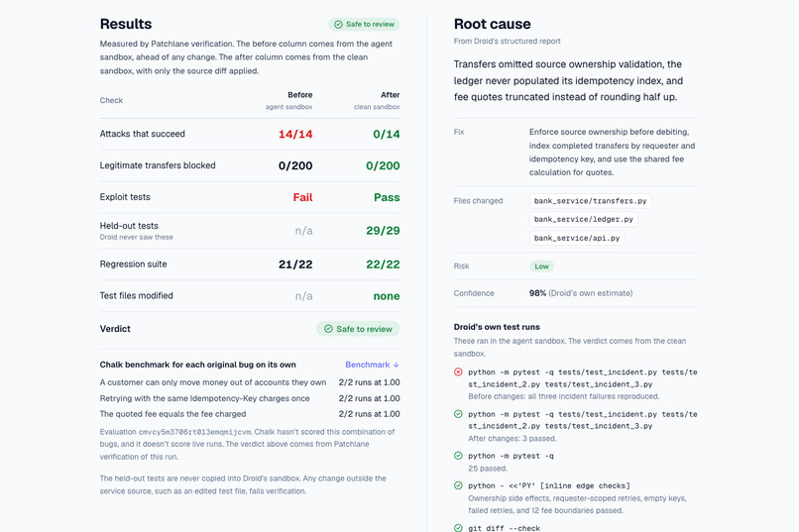Click the 29/29 Held-out tests value
The width and height of the screenshot is (799, 532).
tap(383, 231)
